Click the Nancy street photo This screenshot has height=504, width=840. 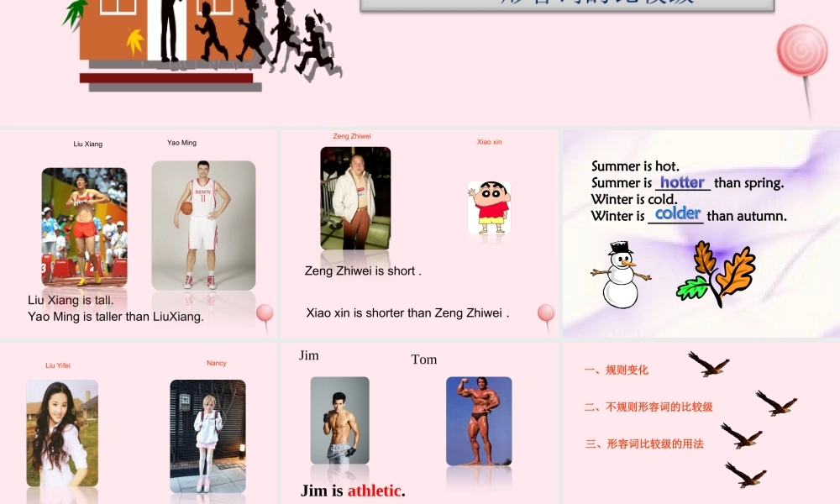pos(207,436)
